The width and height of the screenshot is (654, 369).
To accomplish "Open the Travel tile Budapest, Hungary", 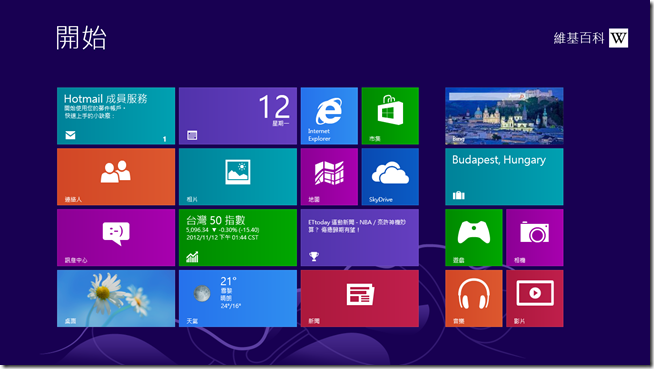I will click(504, 177).
